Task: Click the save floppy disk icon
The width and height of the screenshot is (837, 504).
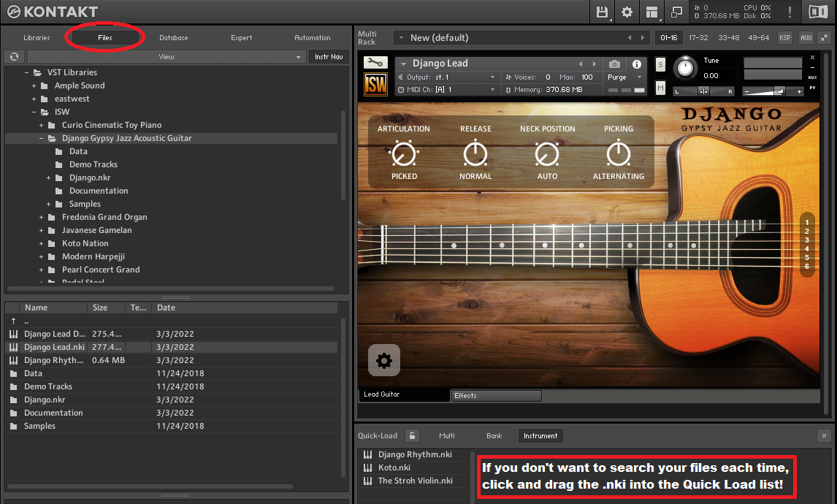Action: click(x=602, y=12)
